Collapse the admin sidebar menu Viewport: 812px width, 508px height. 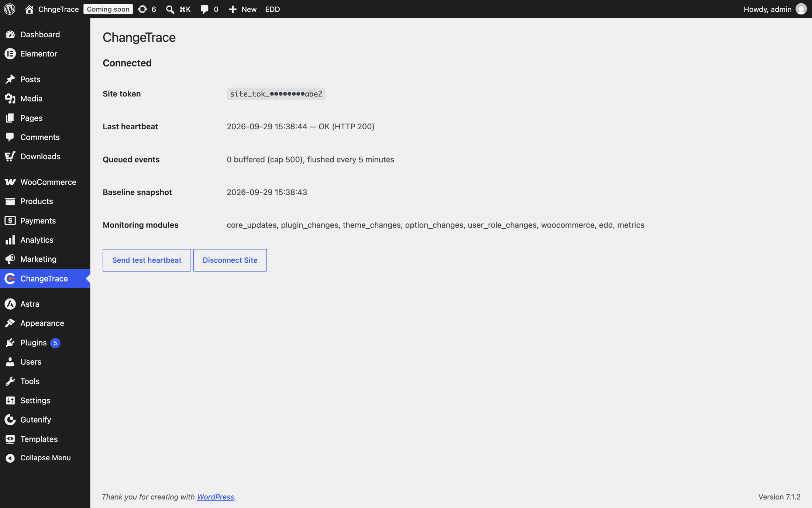coord(45,458)
